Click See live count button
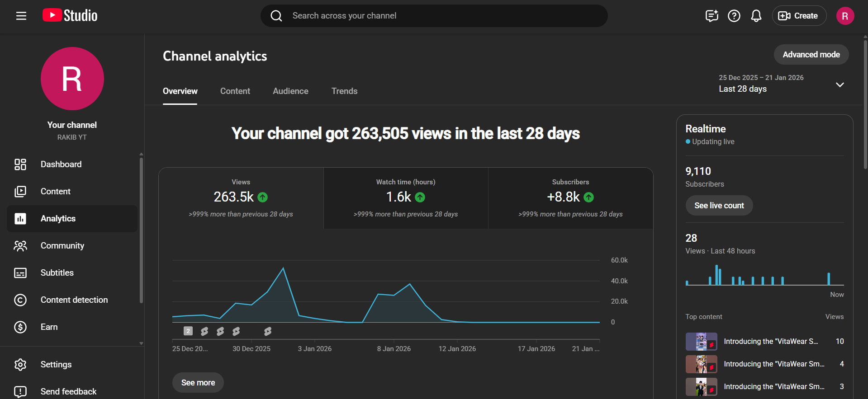868x399 pixels. (x=719, y=206)
